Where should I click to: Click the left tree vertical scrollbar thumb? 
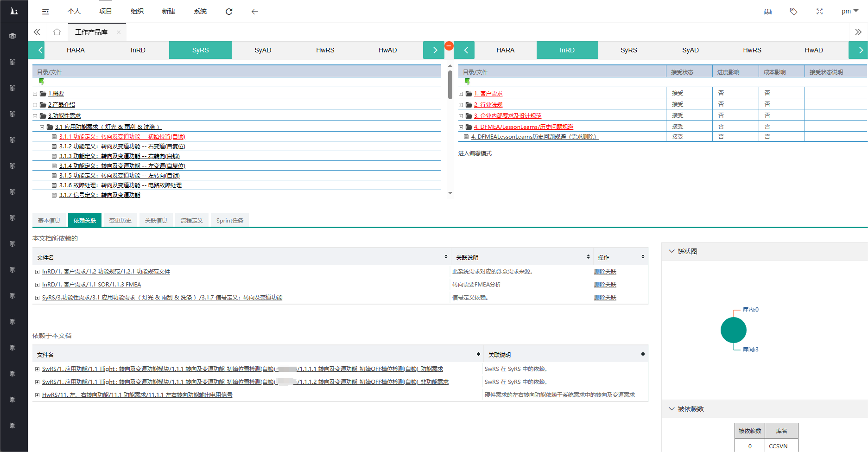tap(450, 84)
